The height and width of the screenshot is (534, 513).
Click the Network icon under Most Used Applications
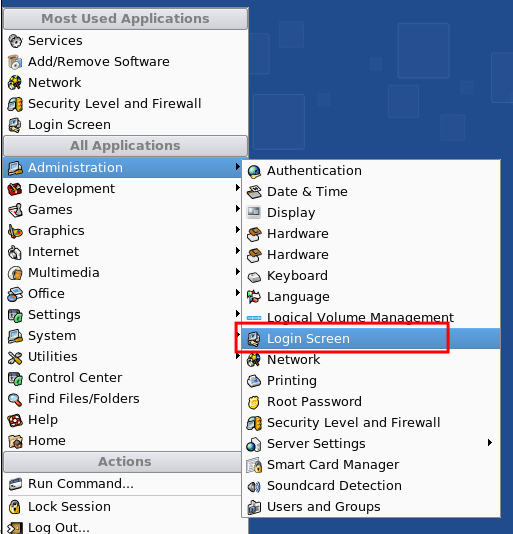15,83
